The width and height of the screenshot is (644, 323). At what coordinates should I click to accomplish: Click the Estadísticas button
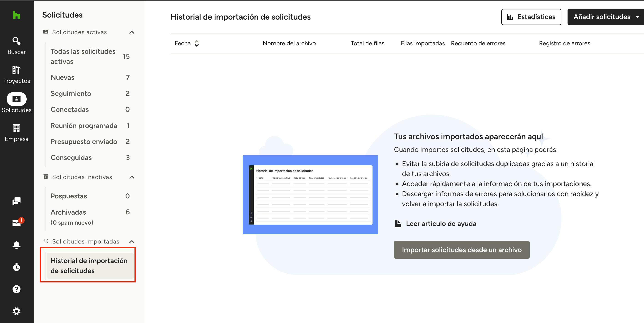tap(531, 17)
